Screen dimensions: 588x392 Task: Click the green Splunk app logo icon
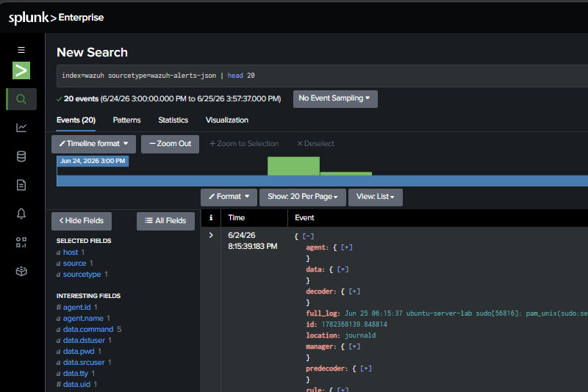tap(21, 70)
